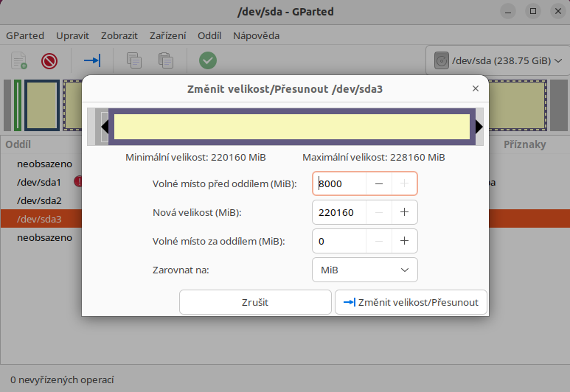Image resolution: width=570 pixels, height=392 pixels.
Task: Increase Nová velikost with plus button
Action: click(x=404, y=212)
